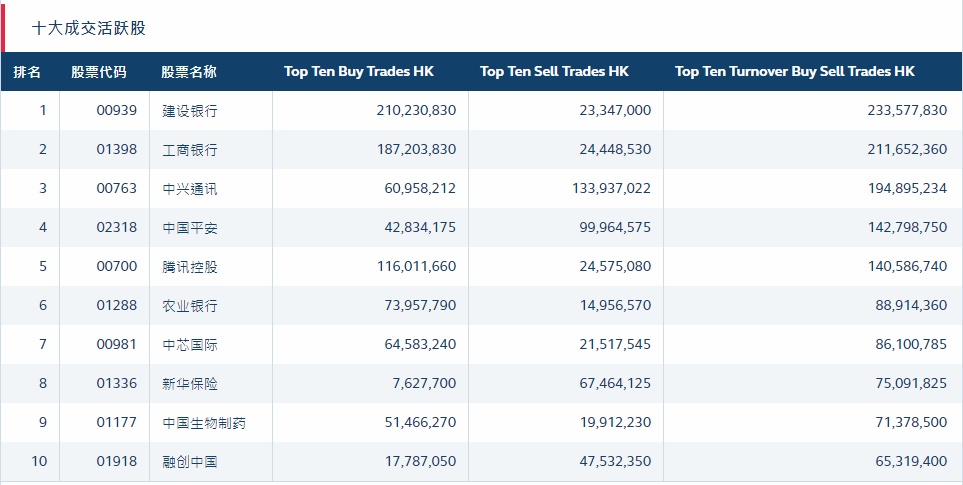Viewport: 963px width, 485px height.
Task: Click the 排名 column header
Action: point(28,72)
